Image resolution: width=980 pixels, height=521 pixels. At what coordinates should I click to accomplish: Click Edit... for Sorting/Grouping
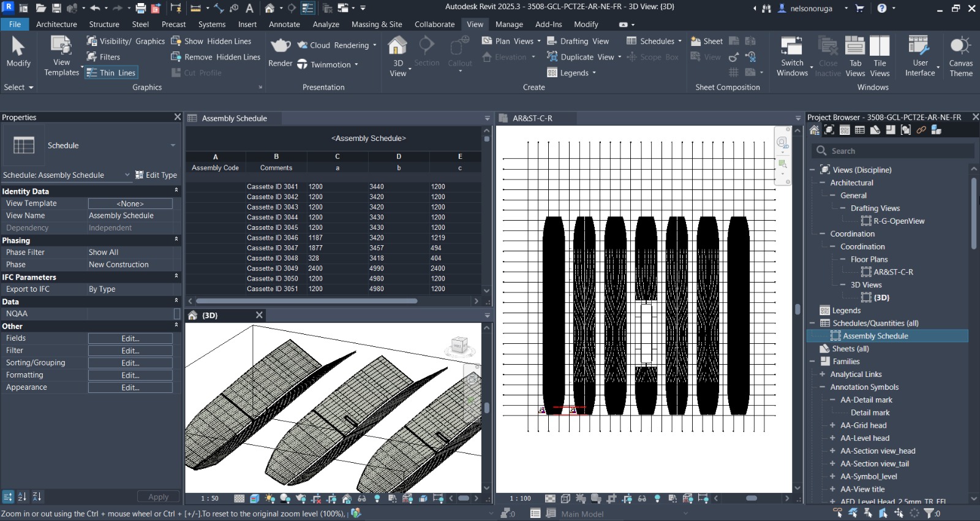[130, 363]
